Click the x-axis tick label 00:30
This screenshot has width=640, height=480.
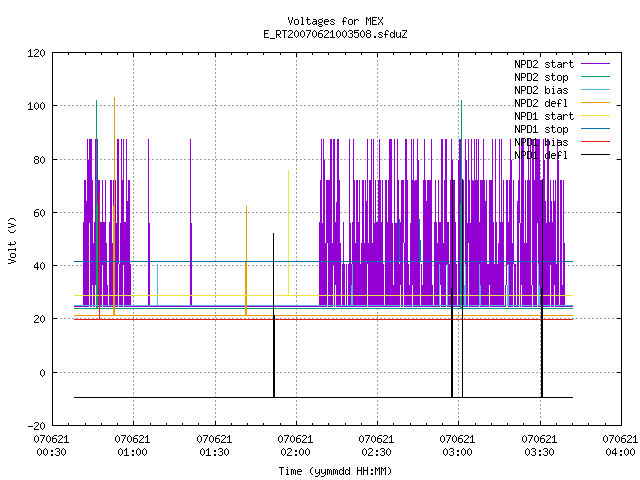pos(51,453)
